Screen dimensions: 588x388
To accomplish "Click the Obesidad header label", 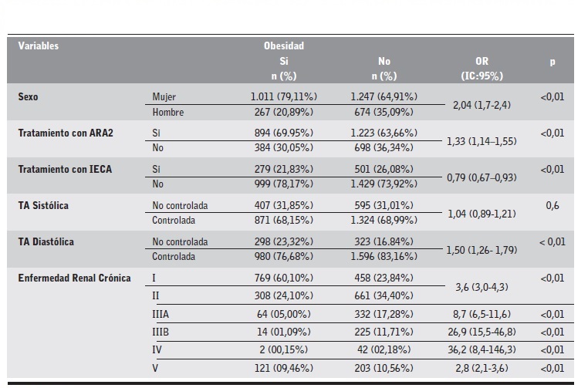I will tap(284, 46).
